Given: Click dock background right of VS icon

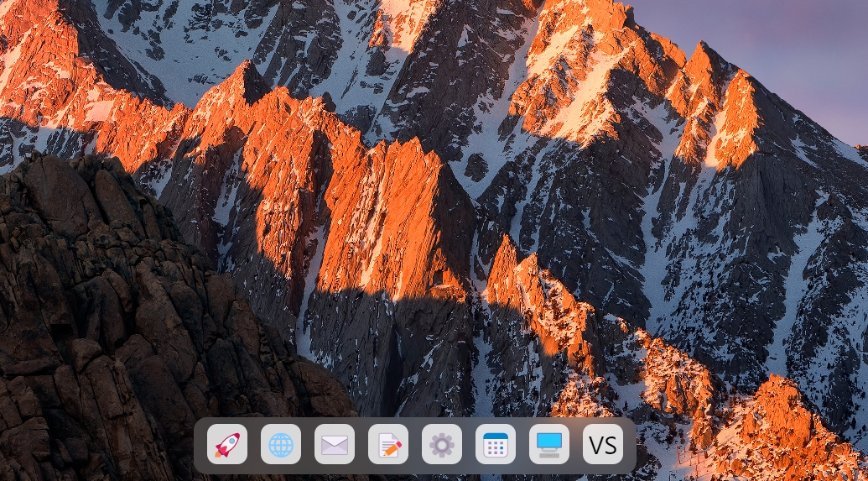Looking at the screenshot, I should [629, 445].
